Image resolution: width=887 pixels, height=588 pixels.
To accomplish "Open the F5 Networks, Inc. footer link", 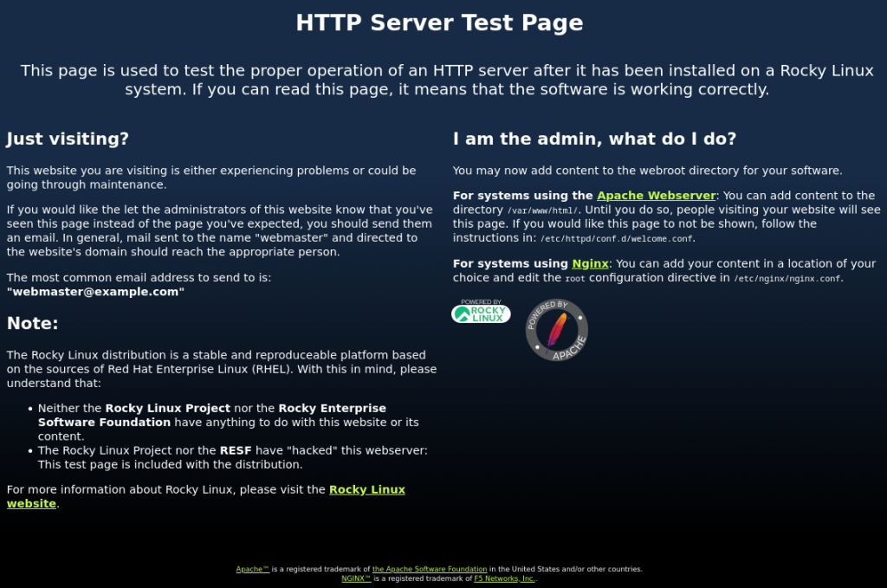I will pyautogui.click(x=505, y=579).
